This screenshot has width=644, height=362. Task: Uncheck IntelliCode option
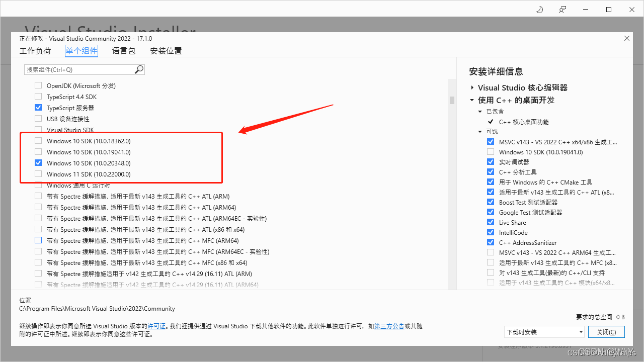click(x=491, y=232)
